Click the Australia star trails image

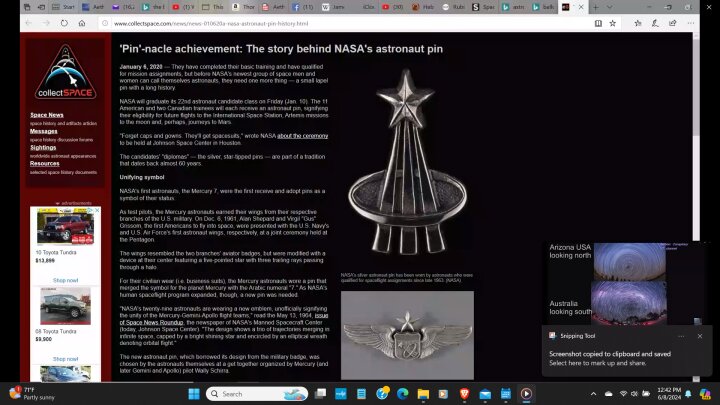629,303
